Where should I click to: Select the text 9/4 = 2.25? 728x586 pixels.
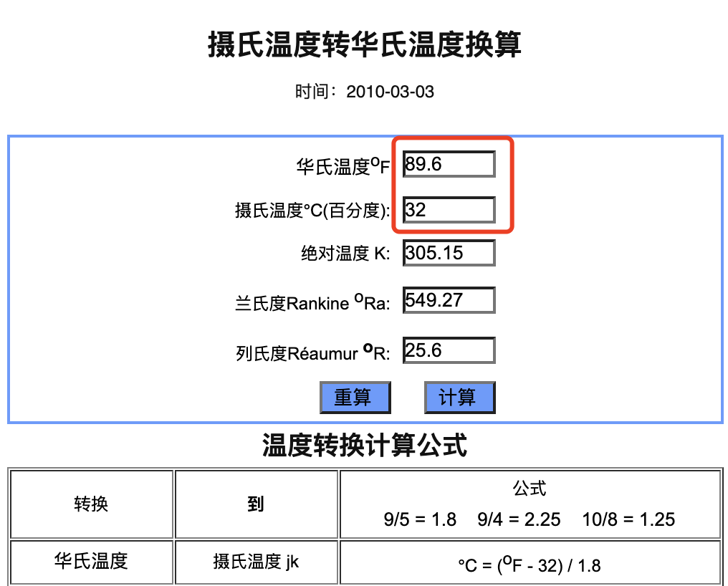[x=519, y=519]
